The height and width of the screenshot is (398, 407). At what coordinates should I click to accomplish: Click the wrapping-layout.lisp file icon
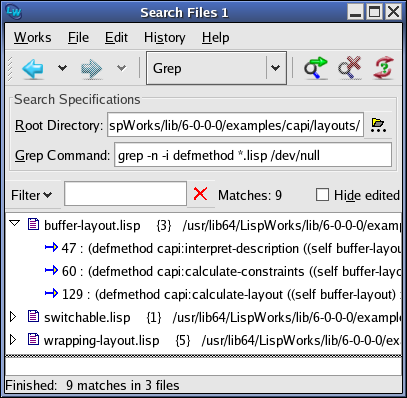click(33, 340)
